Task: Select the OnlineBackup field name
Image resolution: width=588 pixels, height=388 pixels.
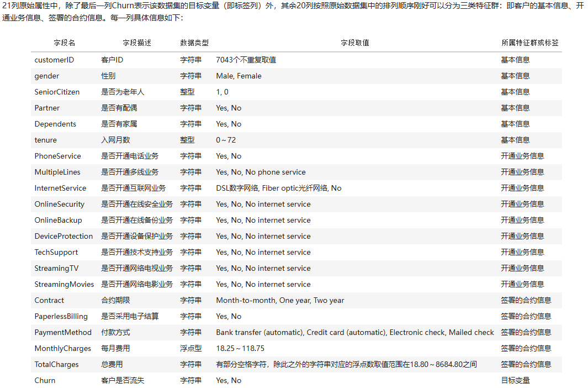Action: (x=58, y=221)
